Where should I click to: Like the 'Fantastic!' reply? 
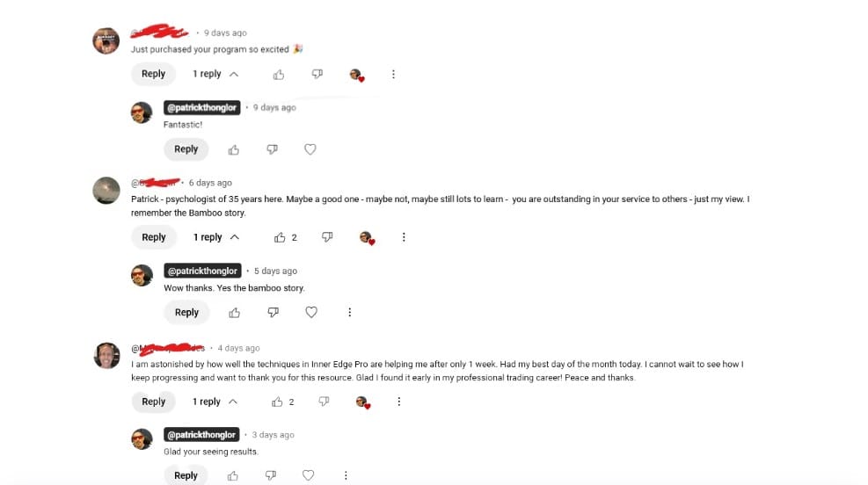click(x=234, y=149)
